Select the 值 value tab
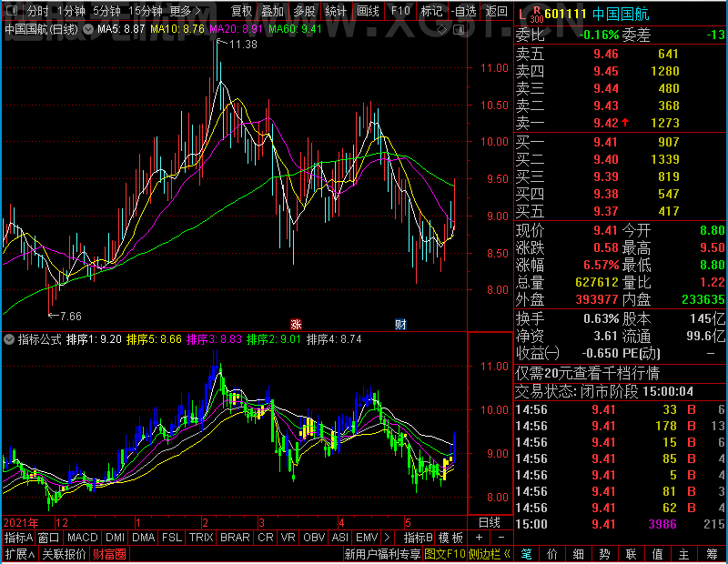 [x=657, y=554]
